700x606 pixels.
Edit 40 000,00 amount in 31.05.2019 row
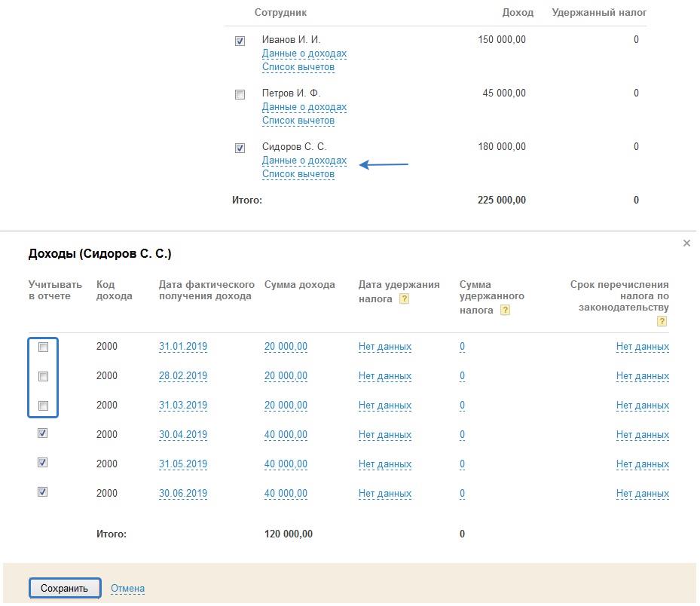click(x=286, y=464)
